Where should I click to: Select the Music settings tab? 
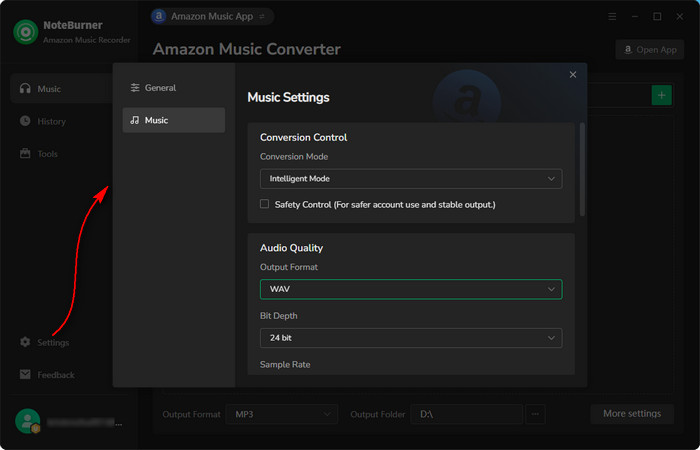pyautogui.click(x=174, y=120)
